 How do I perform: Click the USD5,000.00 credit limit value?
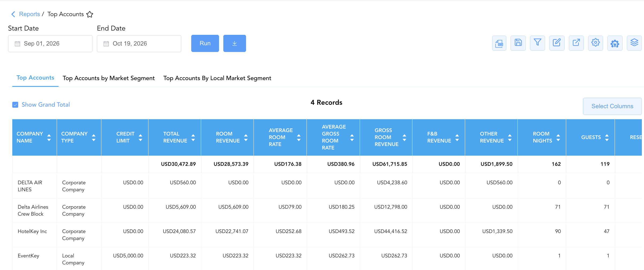coord(128,256)
